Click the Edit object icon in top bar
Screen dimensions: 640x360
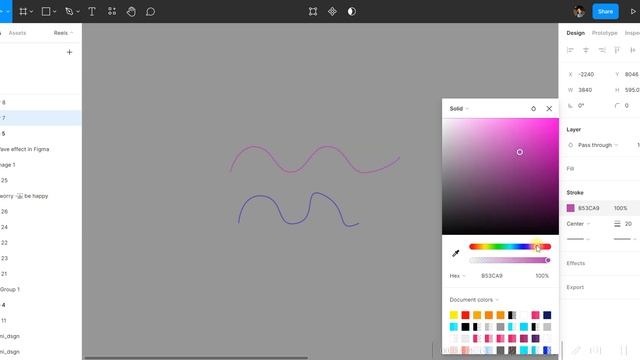pos(313,11)
